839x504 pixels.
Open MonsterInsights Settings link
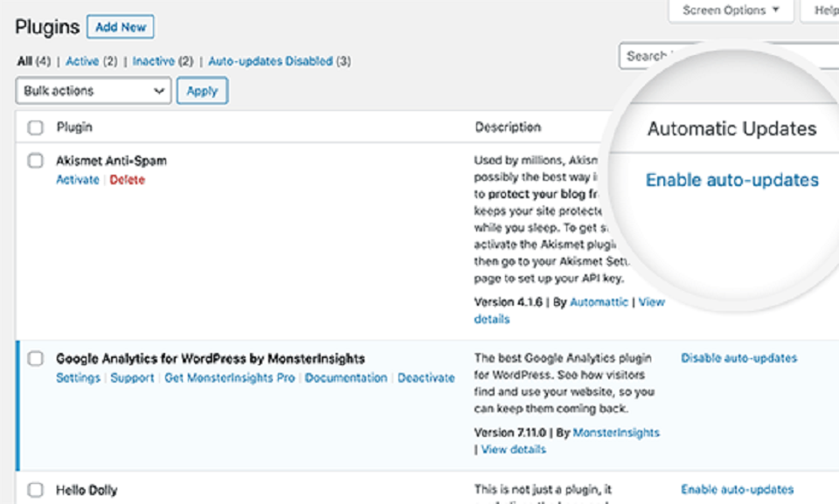[78, 377]
